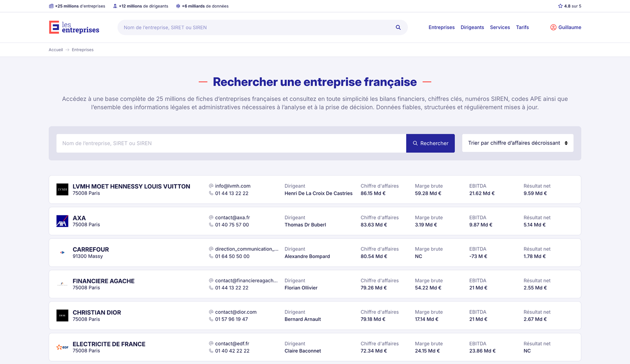Click the EDF company logo

[x=62, y=347]
